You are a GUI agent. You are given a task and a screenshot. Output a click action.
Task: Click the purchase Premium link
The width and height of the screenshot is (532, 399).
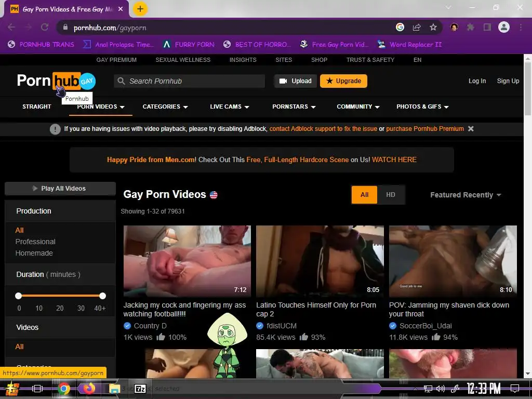click(425, 129)
